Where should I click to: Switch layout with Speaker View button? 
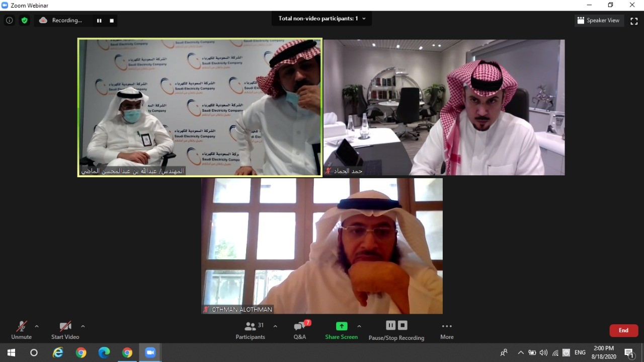click(x=599, y=21)
